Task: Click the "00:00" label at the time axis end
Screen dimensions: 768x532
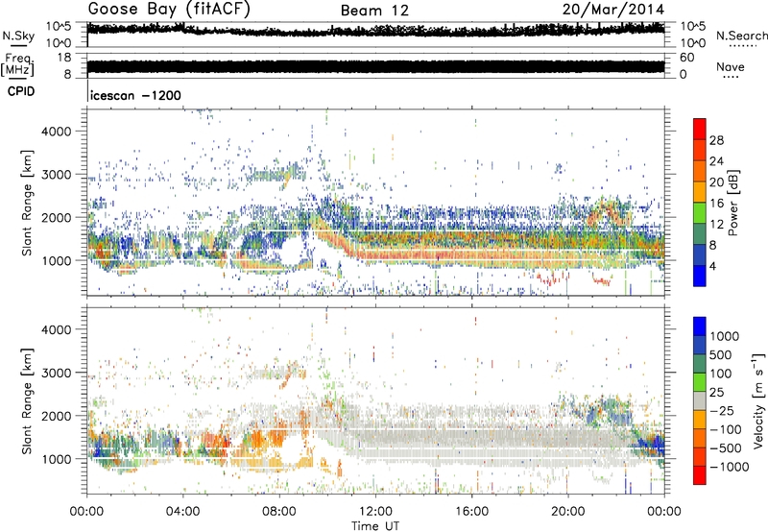Action: click(664, 512)
